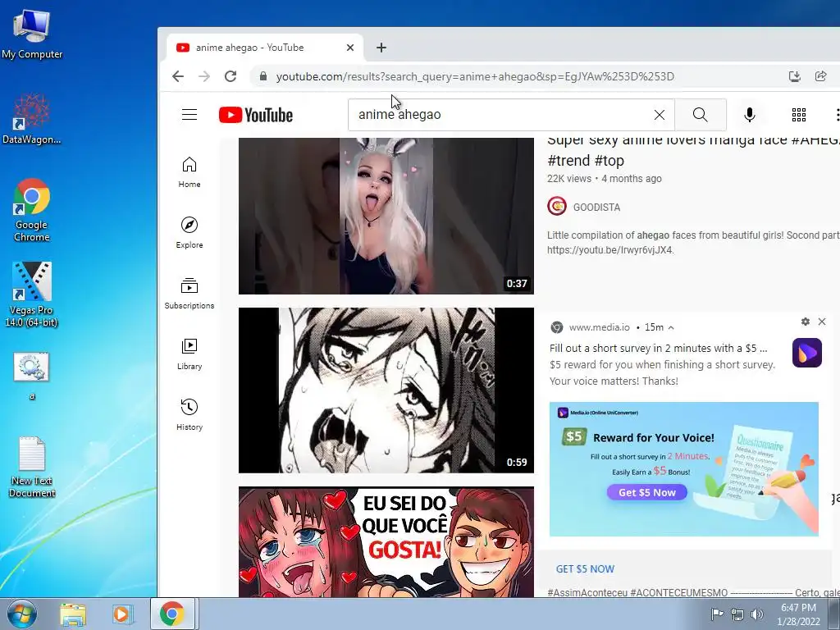
Task: Click the GET $5 NOW notification action
Action: pos(585,569)
